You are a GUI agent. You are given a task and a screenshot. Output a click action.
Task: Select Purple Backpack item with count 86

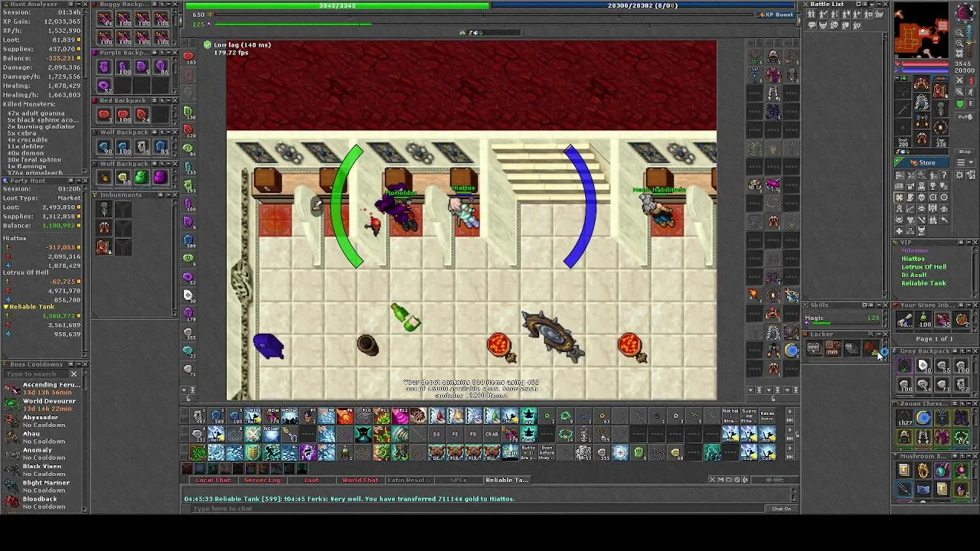coord(161,67)
